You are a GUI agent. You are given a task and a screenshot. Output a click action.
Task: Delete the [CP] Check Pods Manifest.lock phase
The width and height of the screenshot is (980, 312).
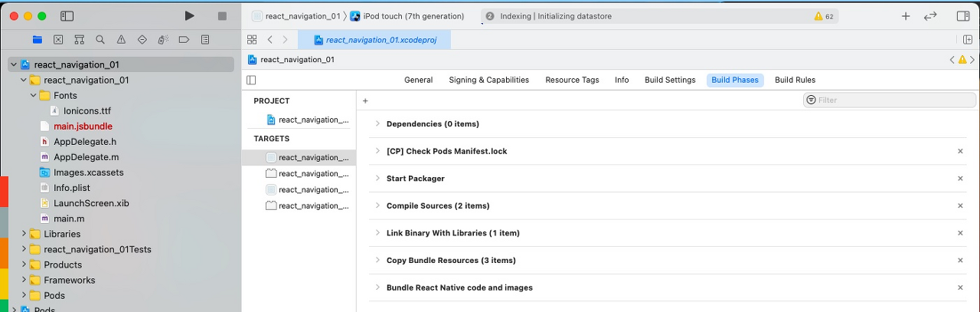(960, 151)
